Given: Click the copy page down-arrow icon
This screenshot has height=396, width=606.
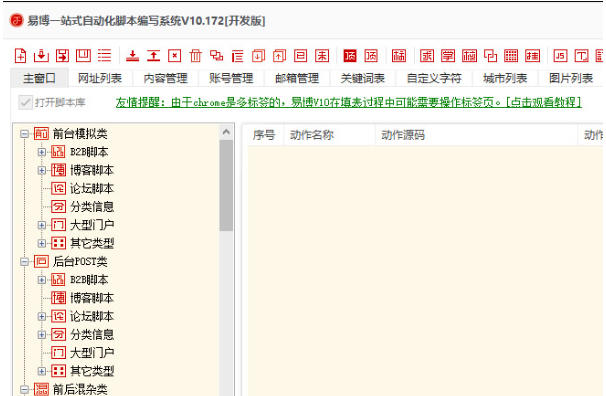Looking at the screenshot, I should point(258,56).
